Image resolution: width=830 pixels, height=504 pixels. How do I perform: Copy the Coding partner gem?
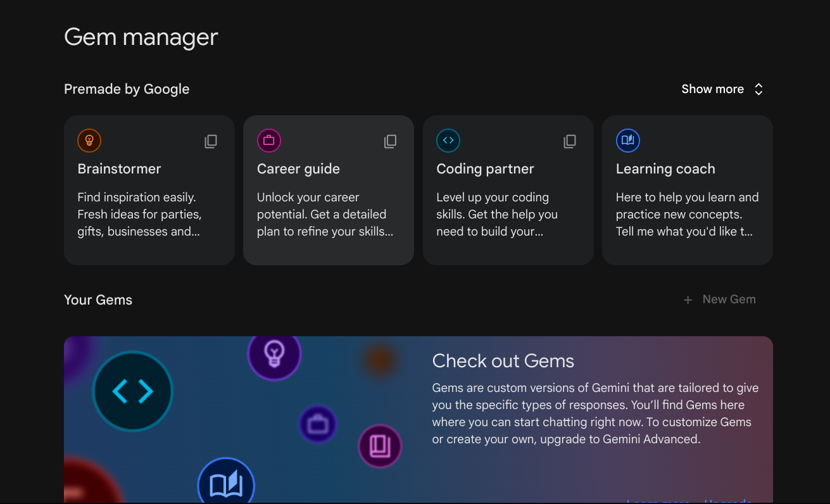point(570,141)
